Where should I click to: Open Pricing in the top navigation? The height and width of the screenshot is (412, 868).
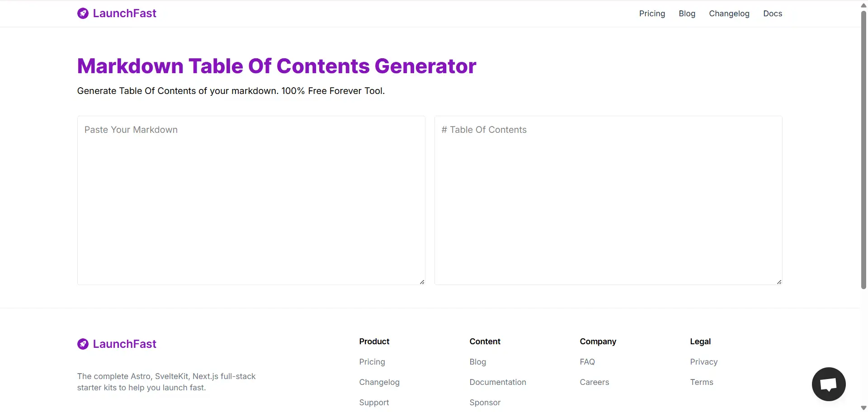point(652,14)
